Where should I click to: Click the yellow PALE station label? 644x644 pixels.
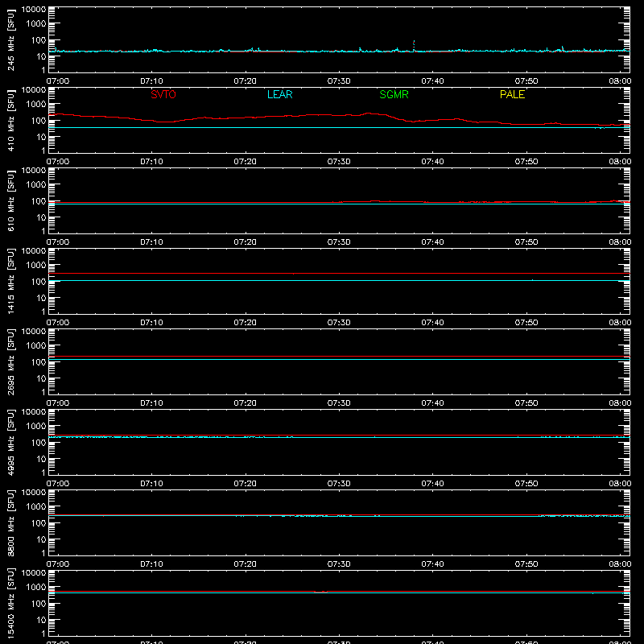pyautogui.click(x=512, y=94)
